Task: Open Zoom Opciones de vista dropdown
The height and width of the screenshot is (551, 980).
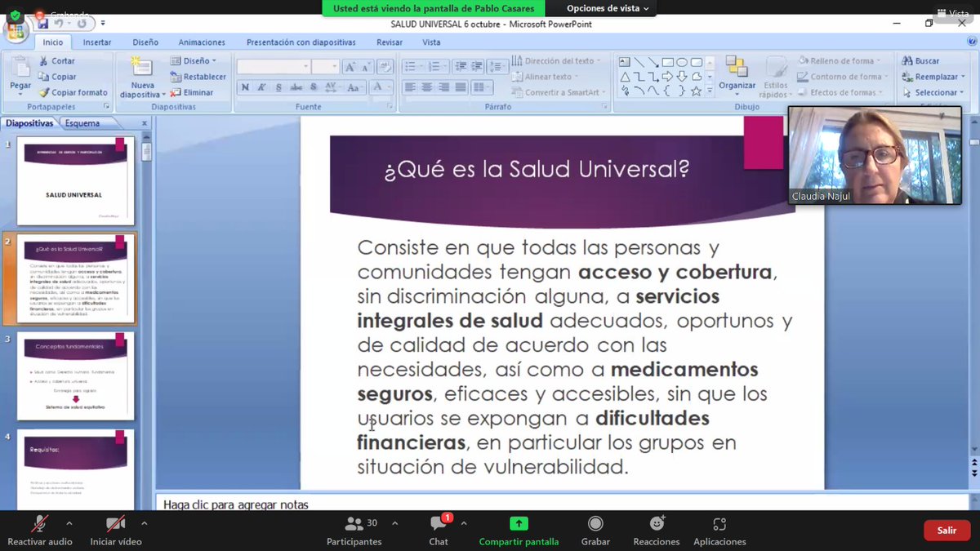Action: 608,8
